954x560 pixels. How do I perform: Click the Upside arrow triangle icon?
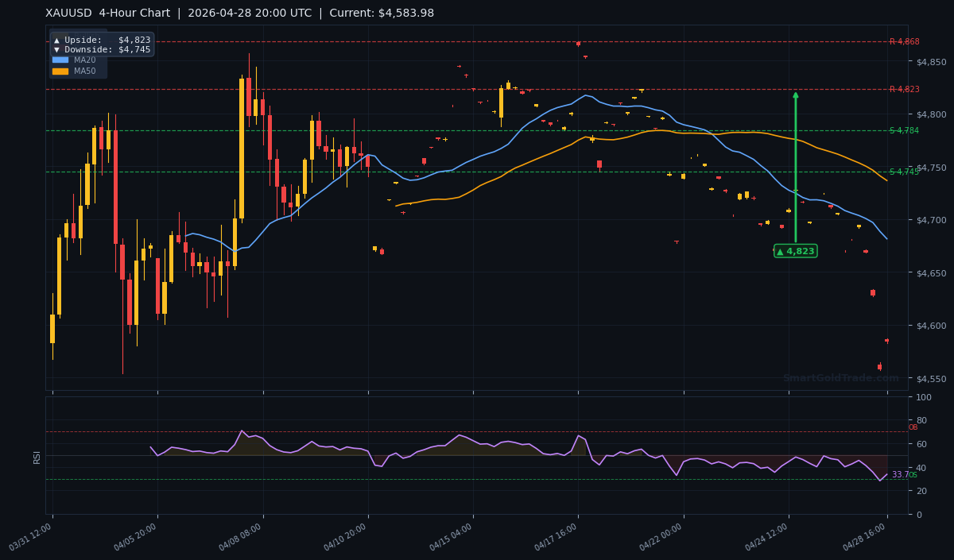point(57,41)
